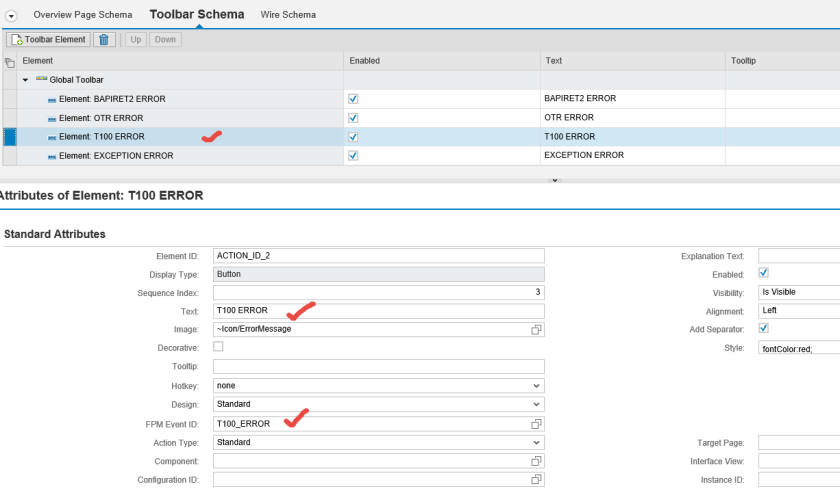This screenshot has width=840, height=493.
Task: Click the Target Page field
Action: pos(799,443)
